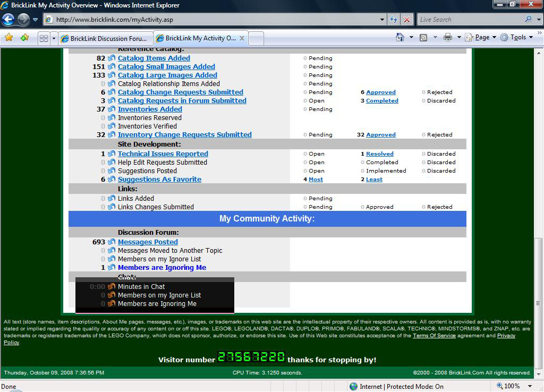Click the red Stop loading icon
The width and height of the screenshot is (544, 392).
pyautogui.click(x=406, y=20)
